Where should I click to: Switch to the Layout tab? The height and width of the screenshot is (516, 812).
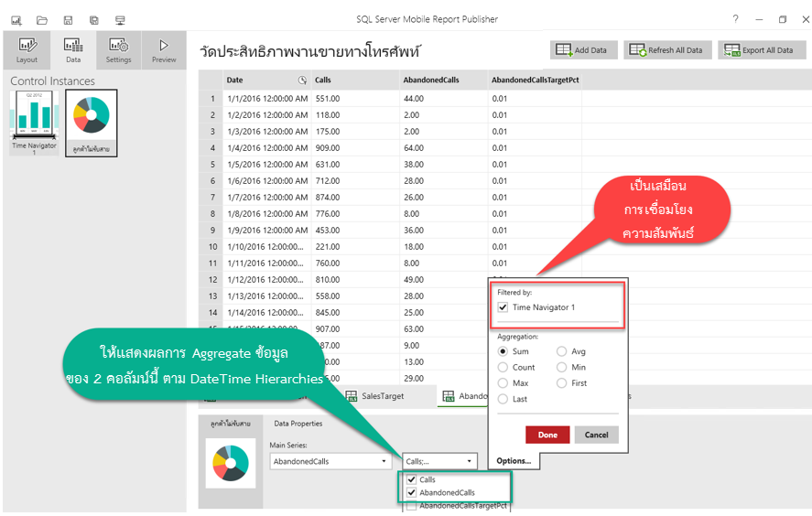click(x=27, y=50)
